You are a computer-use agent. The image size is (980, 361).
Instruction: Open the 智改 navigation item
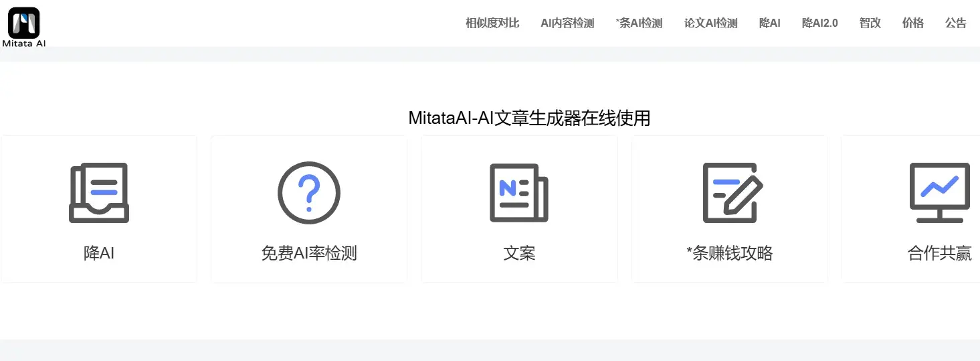pos(870,23)
